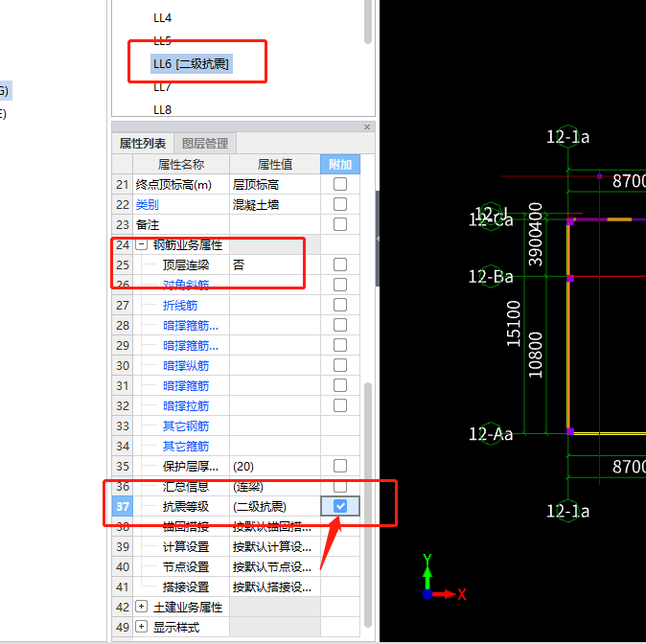This screenshot has height=644, width=646.
Task: Switch to 图层管理 tab
Action: coord(205,144)
